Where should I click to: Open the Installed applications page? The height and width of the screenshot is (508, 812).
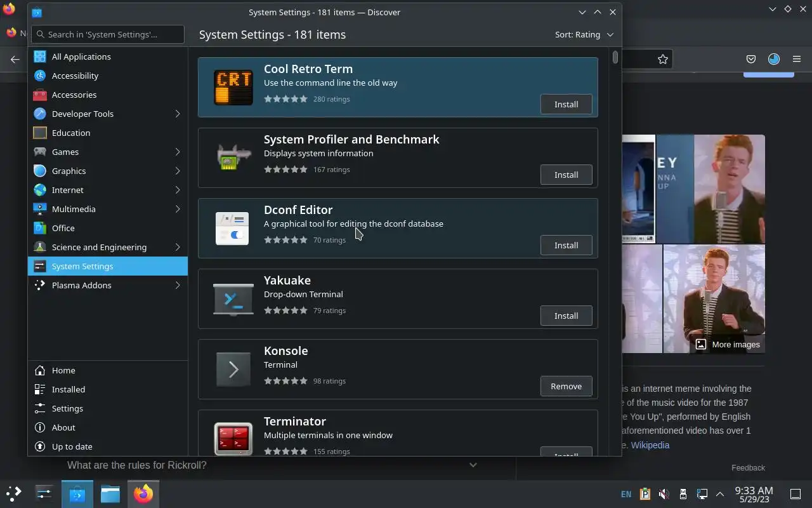click(x=108, y=389)
